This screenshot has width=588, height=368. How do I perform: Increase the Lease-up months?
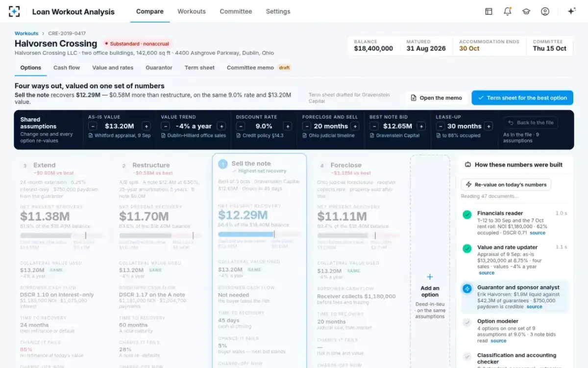click(489, 126)
